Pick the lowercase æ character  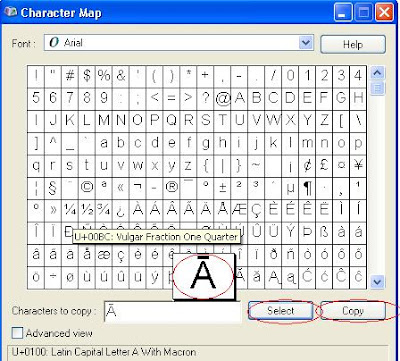click(x=104, y=255)
